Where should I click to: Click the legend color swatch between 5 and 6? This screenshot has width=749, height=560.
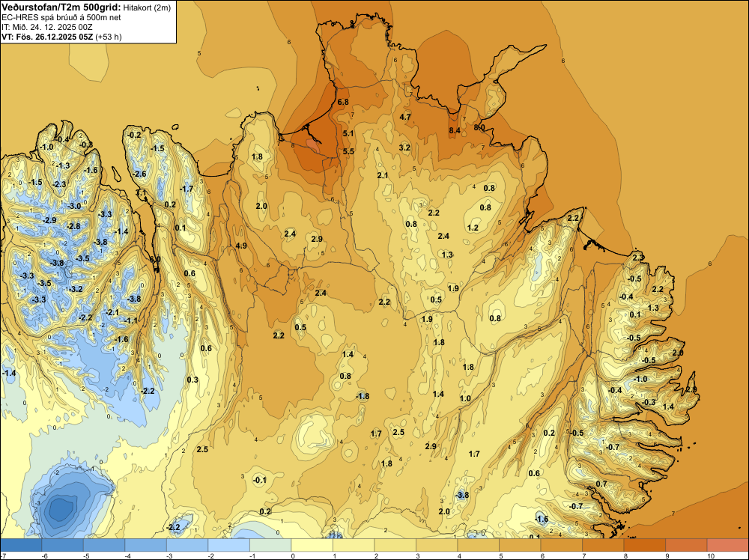point(520,545)
